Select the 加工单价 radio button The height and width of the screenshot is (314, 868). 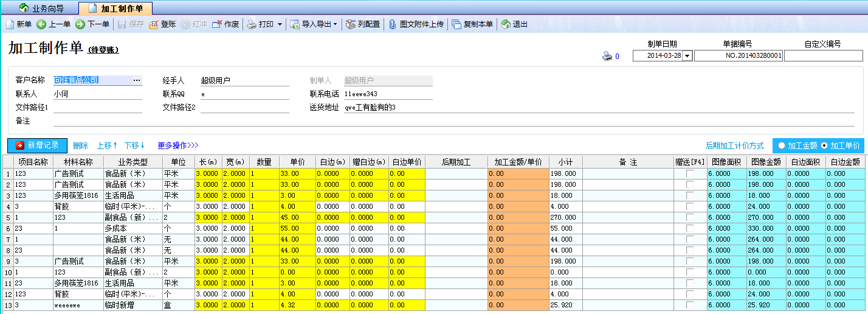(824, 145)
